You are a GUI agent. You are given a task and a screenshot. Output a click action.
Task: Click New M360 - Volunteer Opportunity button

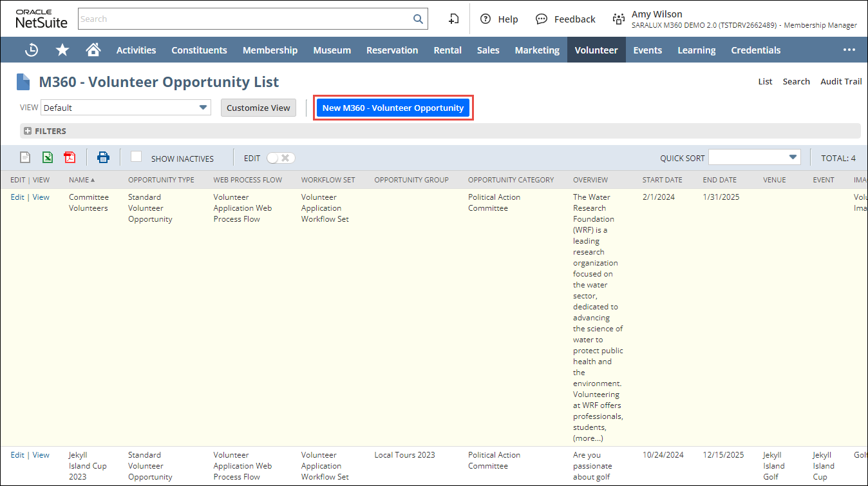[x=393, y=108]
